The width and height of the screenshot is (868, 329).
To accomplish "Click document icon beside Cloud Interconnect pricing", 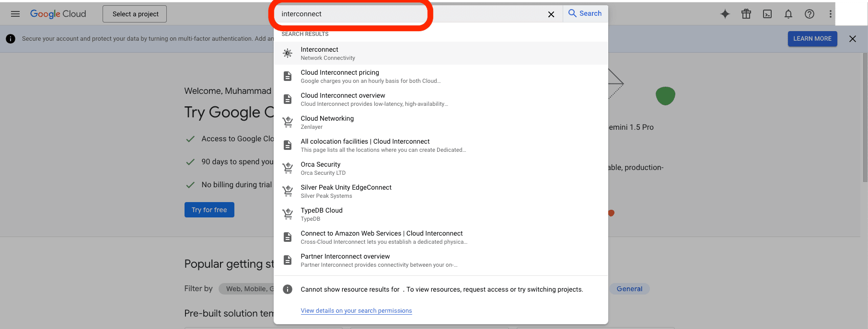I will 288,76.
